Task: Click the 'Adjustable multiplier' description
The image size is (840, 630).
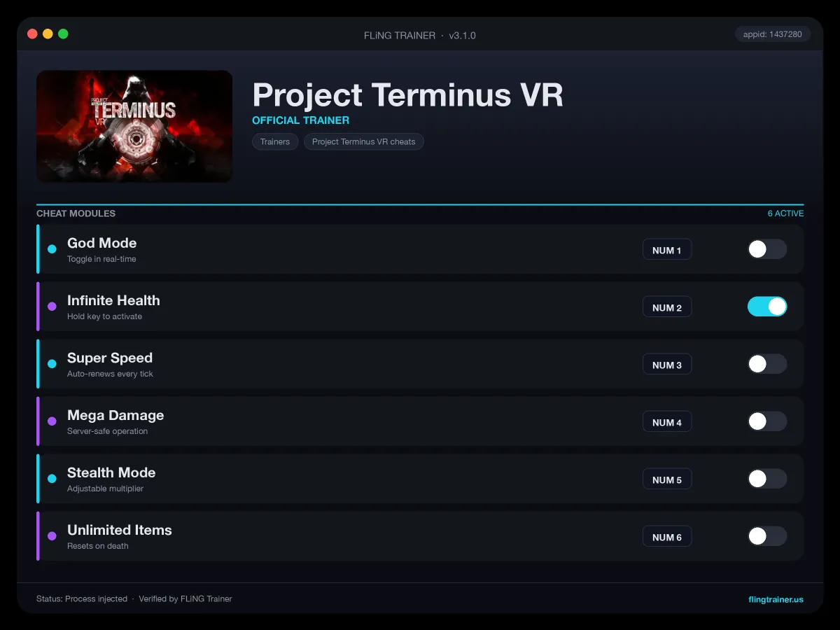Action: pos(105,489)
